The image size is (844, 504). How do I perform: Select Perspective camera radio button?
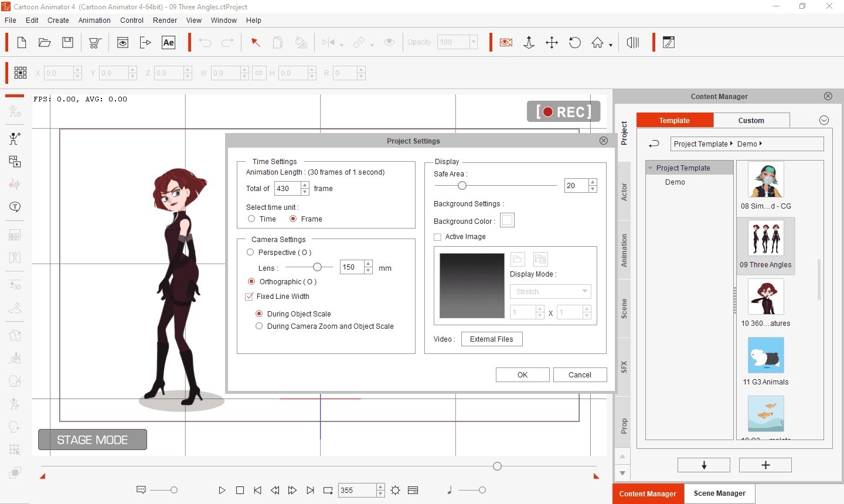coord(250,253)
